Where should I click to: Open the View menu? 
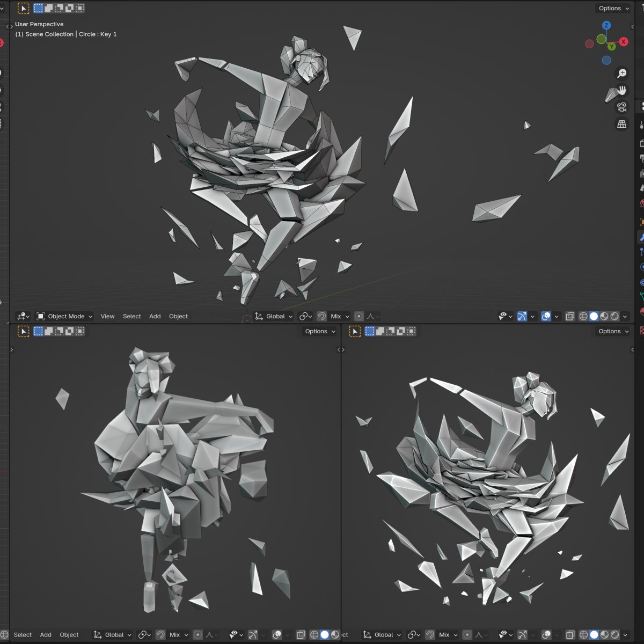click(107, 316)
